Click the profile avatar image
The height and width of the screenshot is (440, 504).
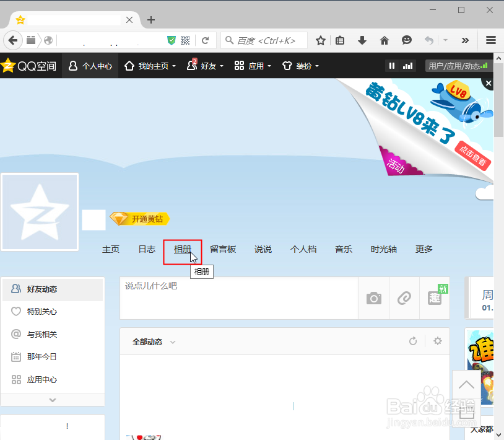[x=40, y=212]
